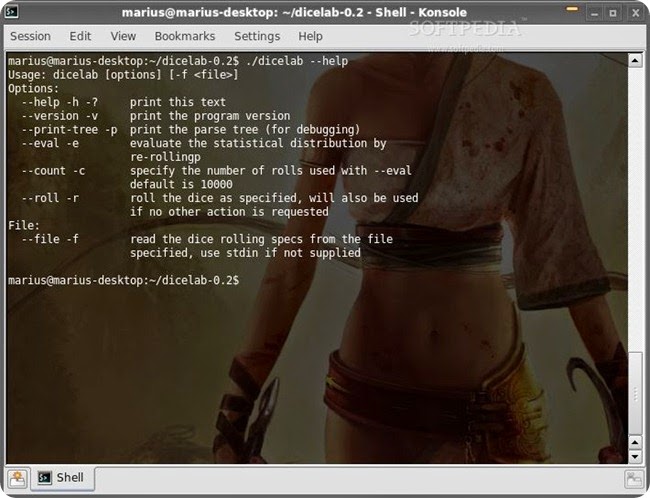Click the 're-rollingp' text
Viewport: 650px width, 498px height.
coord(165,157)
